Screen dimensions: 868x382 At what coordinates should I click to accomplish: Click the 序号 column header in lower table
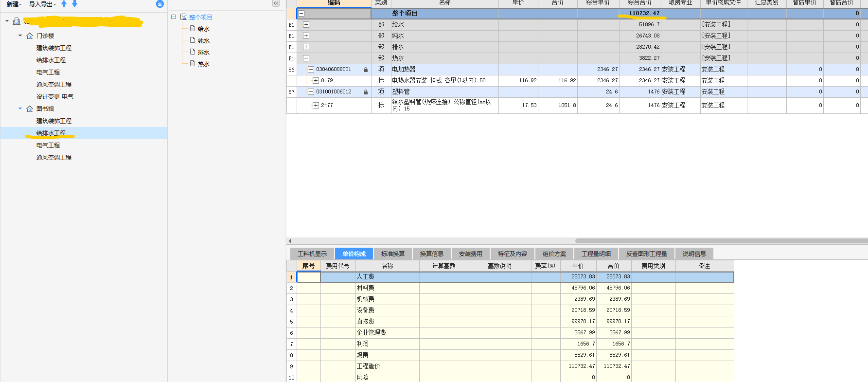coord(308,266)
